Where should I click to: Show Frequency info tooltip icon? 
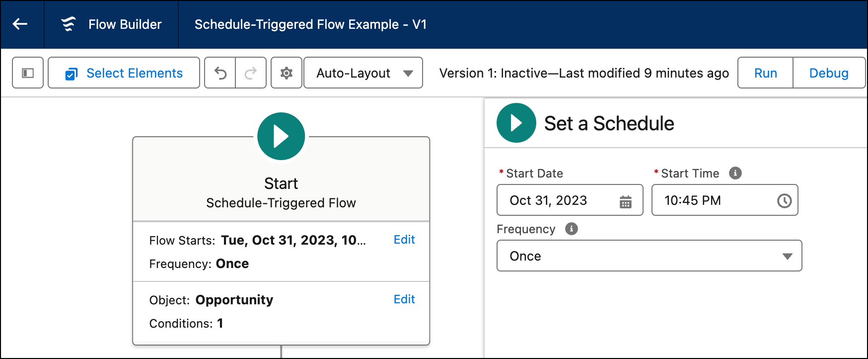click(572, 229)
